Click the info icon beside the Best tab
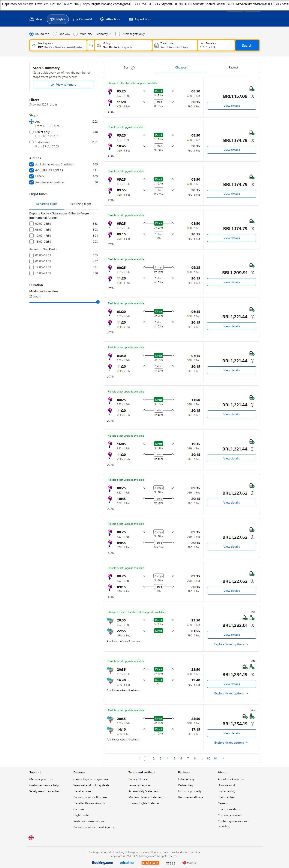The height and width of the screenshot is (868, 289). 133,68
